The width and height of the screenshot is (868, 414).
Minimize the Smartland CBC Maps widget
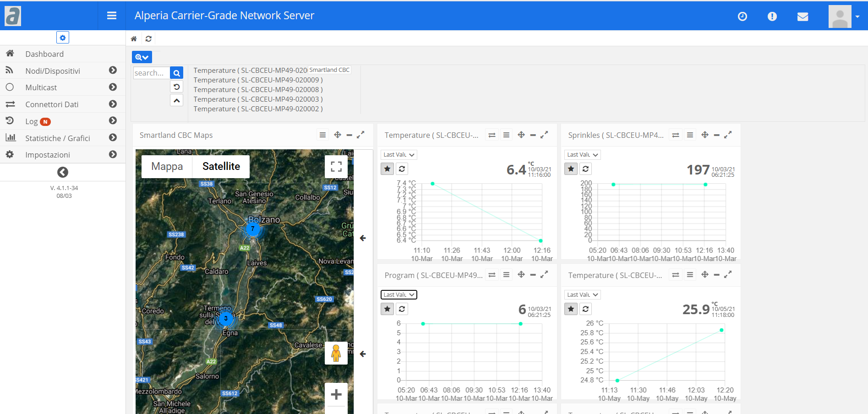click(349, 135)
